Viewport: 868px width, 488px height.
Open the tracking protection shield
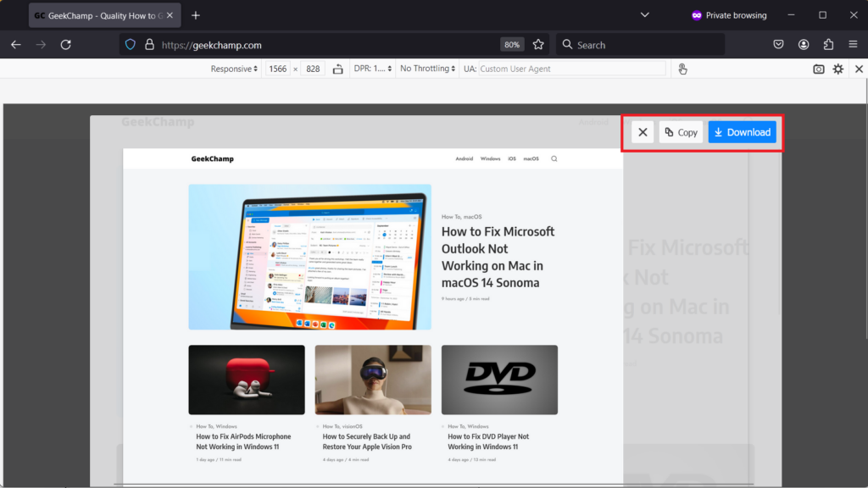[x=131, y=45]
